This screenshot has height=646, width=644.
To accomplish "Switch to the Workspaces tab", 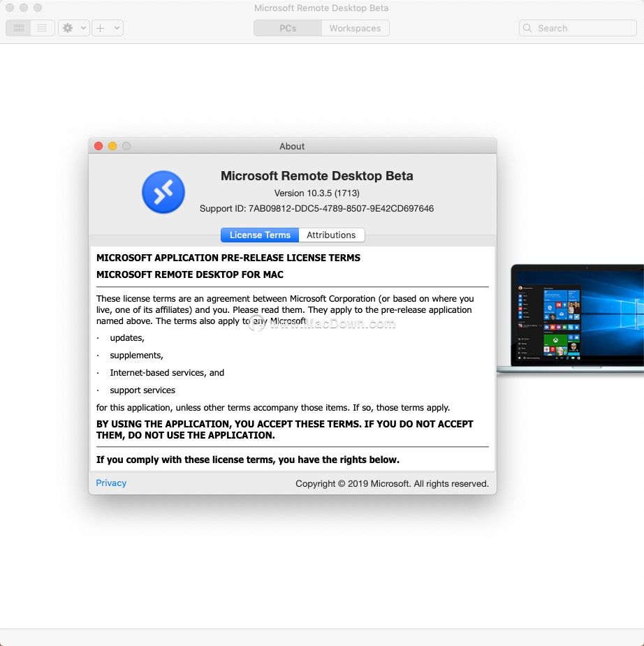I will click(355, 28).
